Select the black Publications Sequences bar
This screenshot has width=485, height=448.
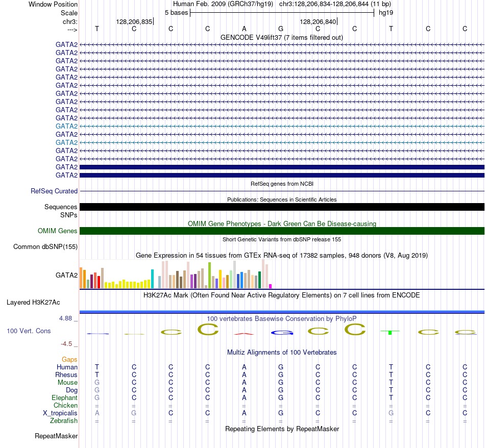tap(282, 207)
